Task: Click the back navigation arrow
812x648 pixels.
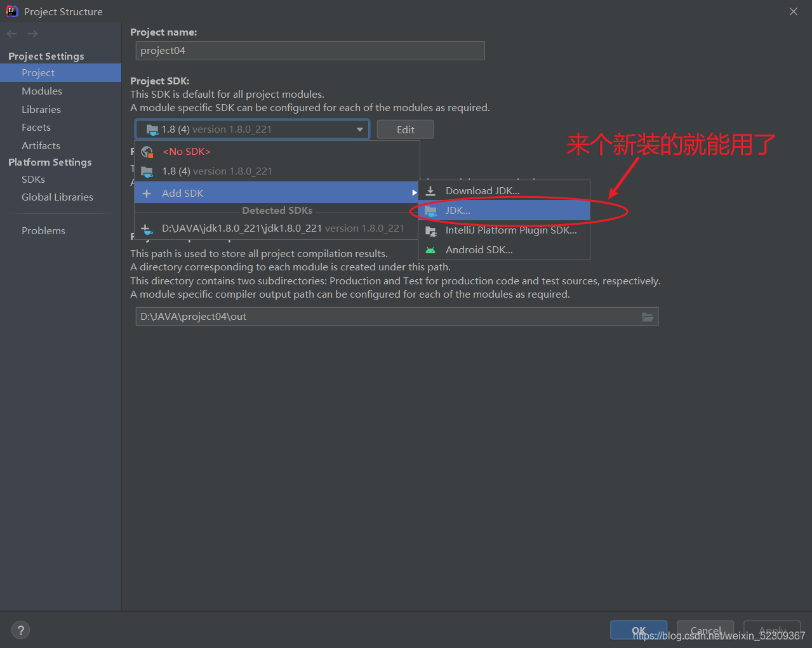Action: coord(11,33)
